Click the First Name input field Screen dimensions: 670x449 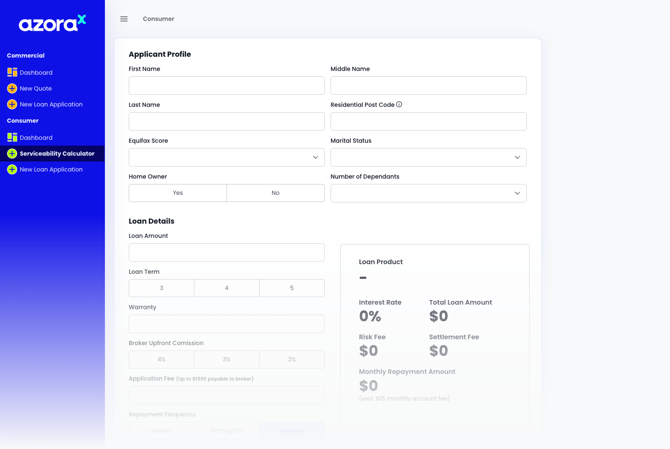226,86
